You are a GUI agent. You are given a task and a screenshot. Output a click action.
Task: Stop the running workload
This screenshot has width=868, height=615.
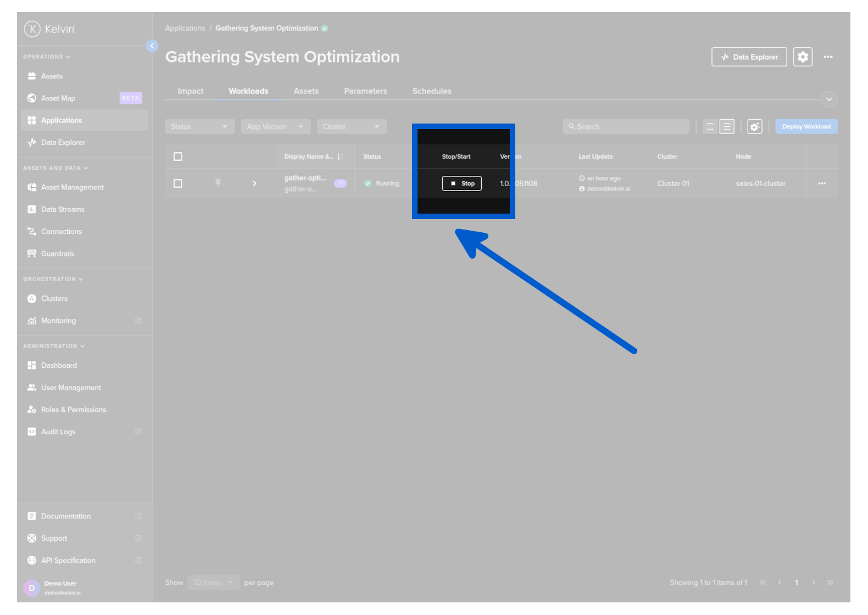[461, 183]
